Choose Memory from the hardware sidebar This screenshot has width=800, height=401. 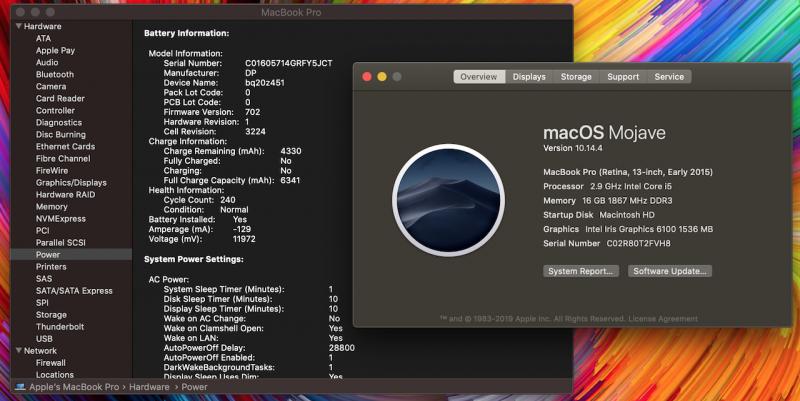52,207
